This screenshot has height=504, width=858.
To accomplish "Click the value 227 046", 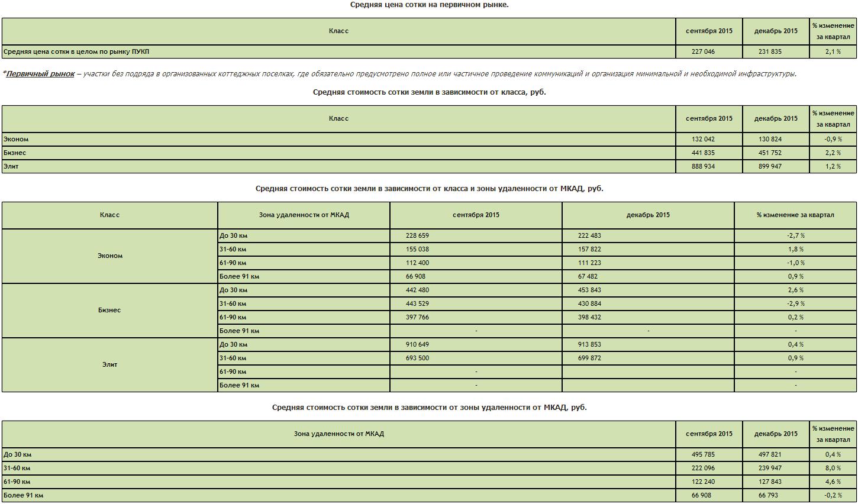I will click(703, 51).
